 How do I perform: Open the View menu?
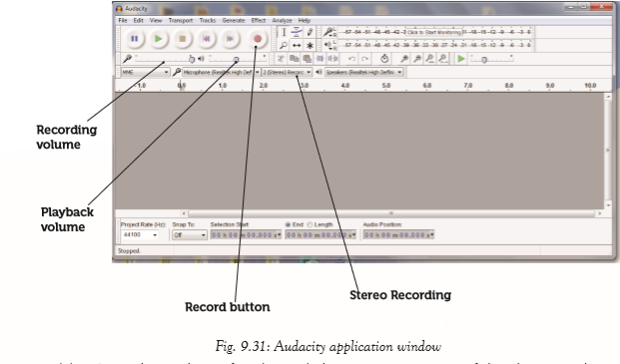156,21
